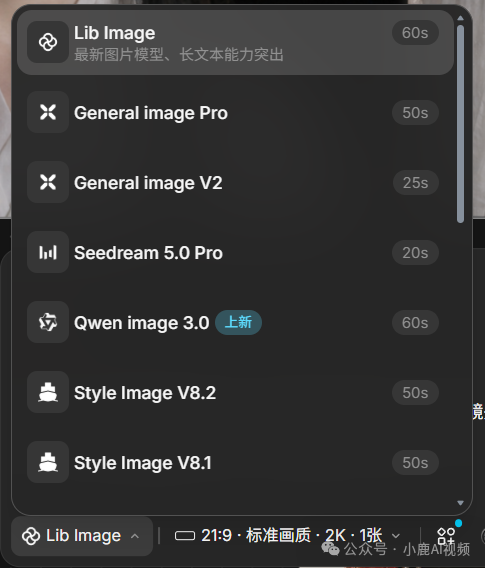The height and width of the screenshot is (568, 485).
Task: Choose General image Pro from list
Action: click(x=235, y=112)
